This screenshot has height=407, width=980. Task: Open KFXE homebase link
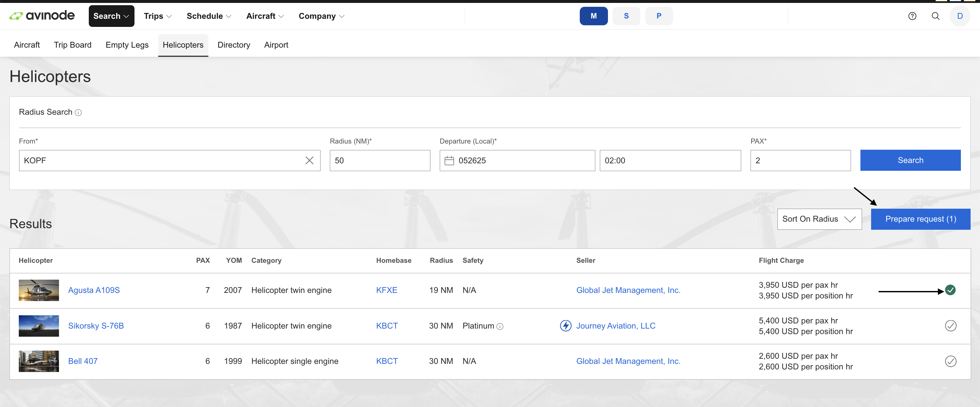pyautogui.click(x=387, y=290)
